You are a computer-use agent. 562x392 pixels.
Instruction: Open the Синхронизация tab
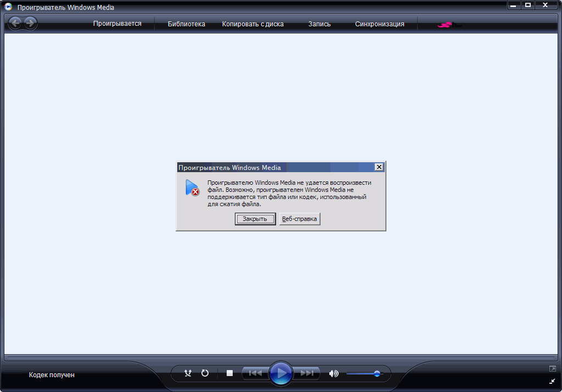click(x=380, y=24)
